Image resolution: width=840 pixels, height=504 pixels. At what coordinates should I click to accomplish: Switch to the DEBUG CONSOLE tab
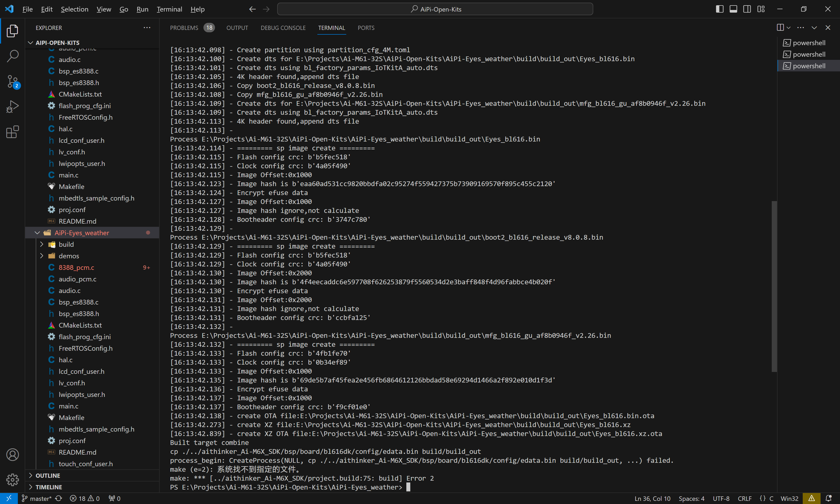point(283,28)
